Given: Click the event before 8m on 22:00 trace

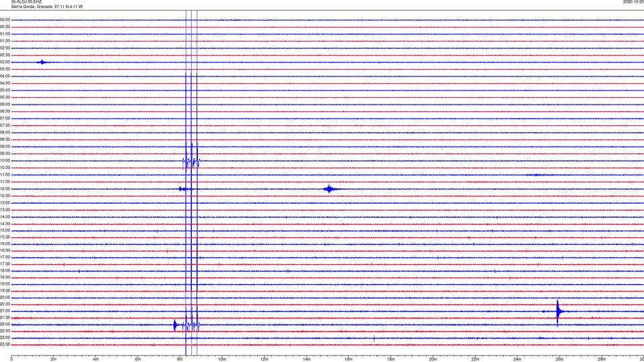Looking at the screenshot, I should 175,326.
